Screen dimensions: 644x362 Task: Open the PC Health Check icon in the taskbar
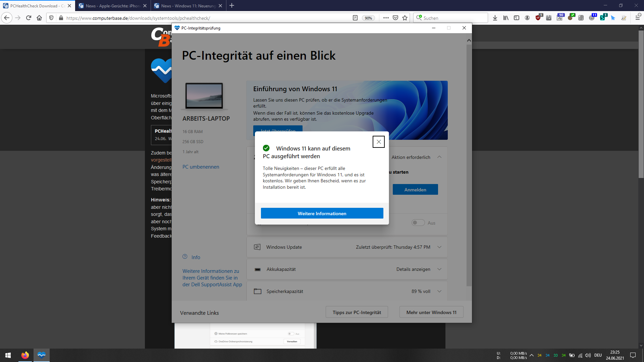click(41, 355)
